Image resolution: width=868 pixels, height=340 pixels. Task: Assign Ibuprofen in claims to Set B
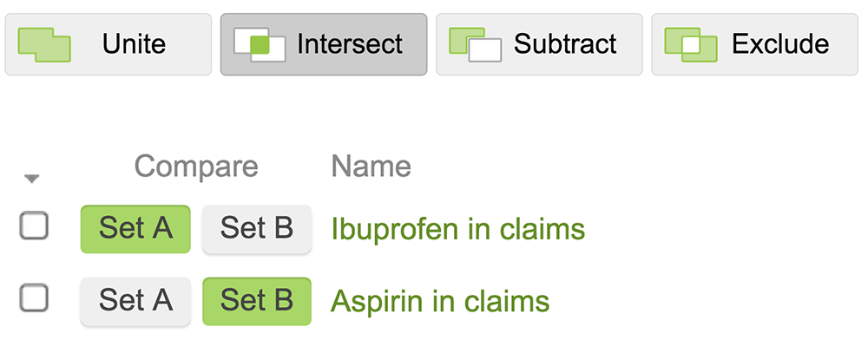[x=257, y=229]
